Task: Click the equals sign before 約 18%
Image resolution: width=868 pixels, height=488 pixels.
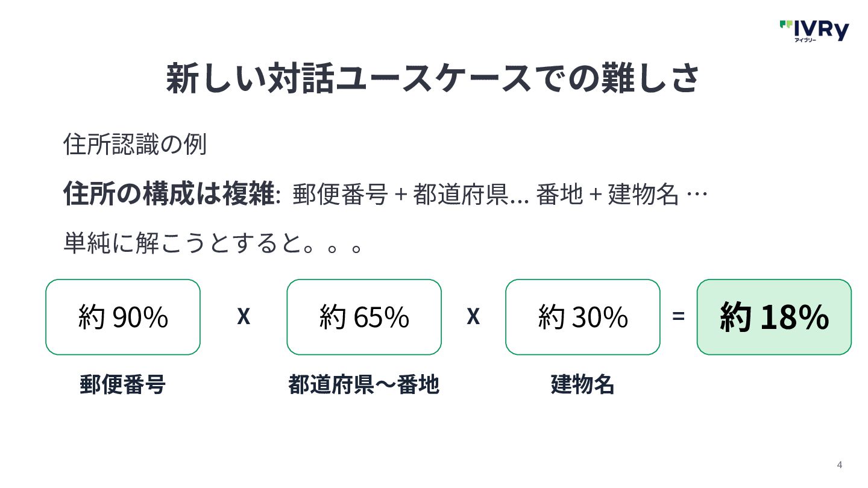Action: (679, 316)
